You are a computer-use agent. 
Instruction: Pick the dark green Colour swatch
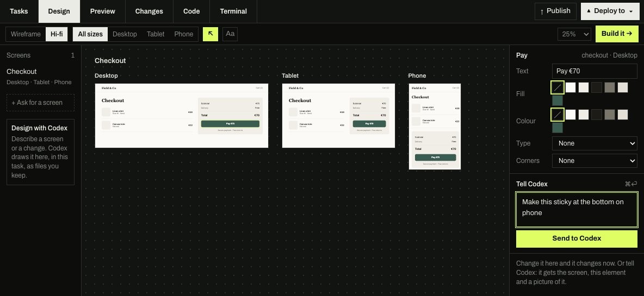pyautogui.click(x=558, y=128)
